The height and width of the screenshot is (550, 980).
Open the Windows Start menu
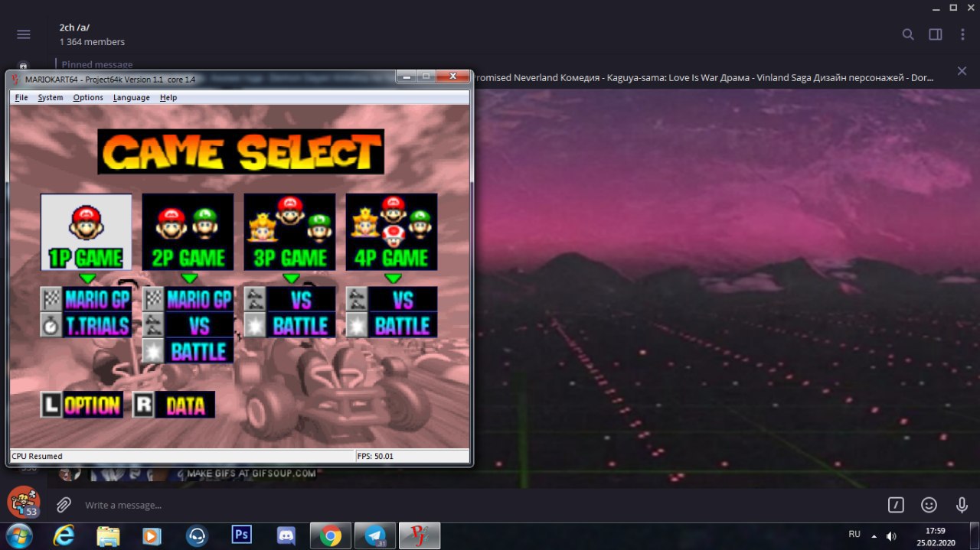(18, 535)
